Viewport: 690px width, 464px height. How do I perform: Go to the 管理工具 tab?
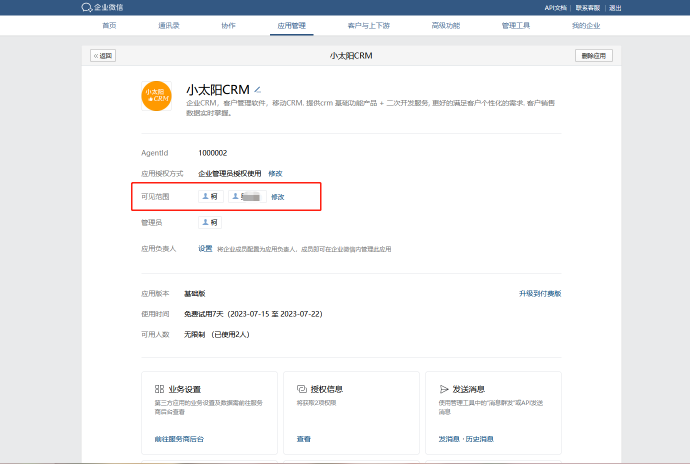(516, 25)
